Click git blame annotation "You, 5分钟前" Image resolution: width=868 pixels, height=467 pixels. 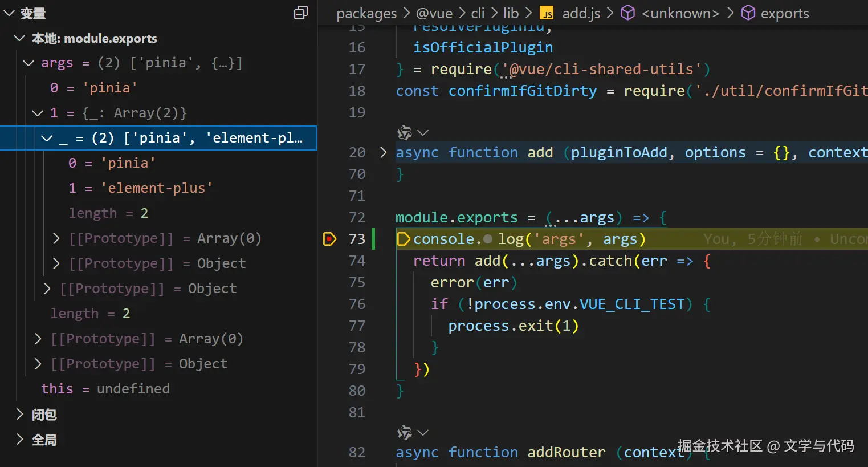click(752, 239)
